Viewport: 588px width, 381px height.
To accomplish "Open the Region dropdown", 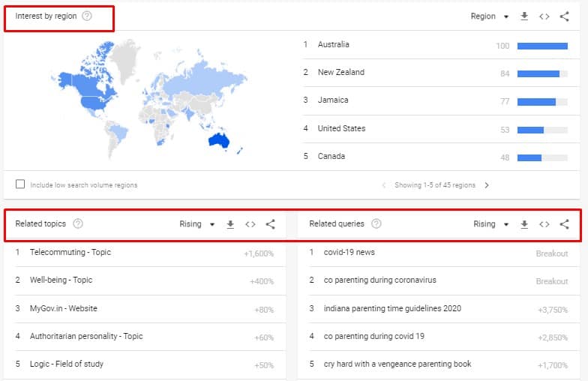I will point(490,16).
